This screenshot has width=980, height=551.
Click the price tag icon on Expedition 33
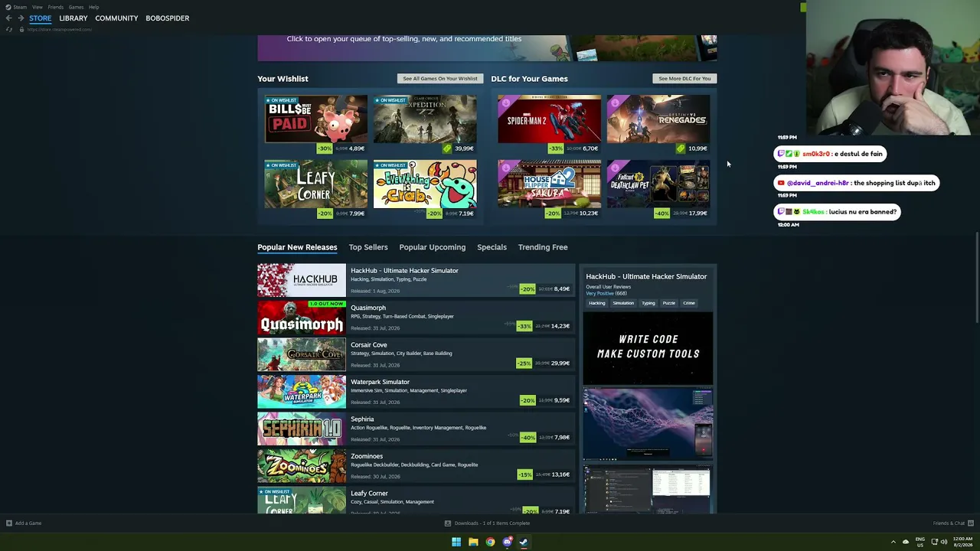(447, 148)
